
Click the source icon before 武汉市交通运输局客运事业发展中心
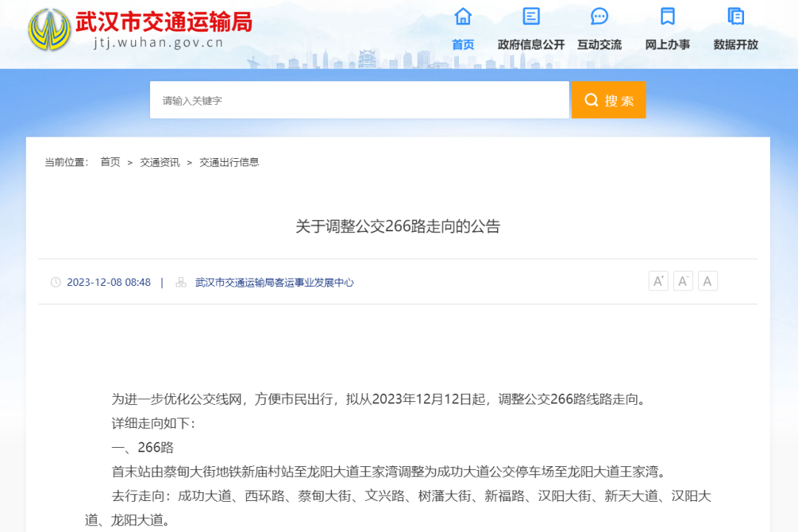point(180,282)
